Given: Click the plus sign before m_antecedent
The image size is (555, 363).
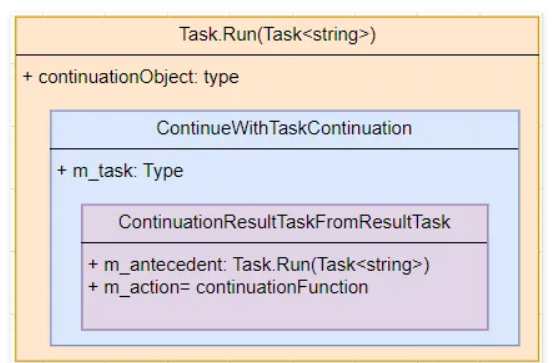Looking at the screenshot, I should 93,264.
